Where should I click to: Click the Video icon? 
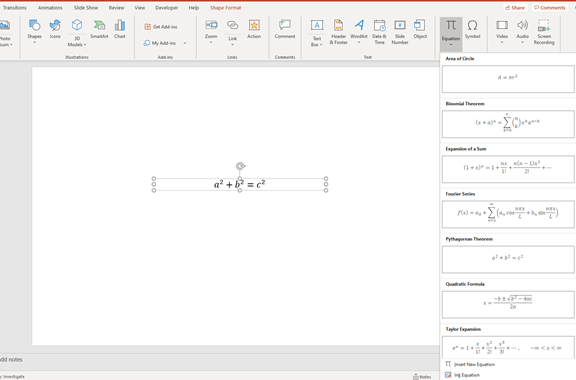tap(502, 26)
